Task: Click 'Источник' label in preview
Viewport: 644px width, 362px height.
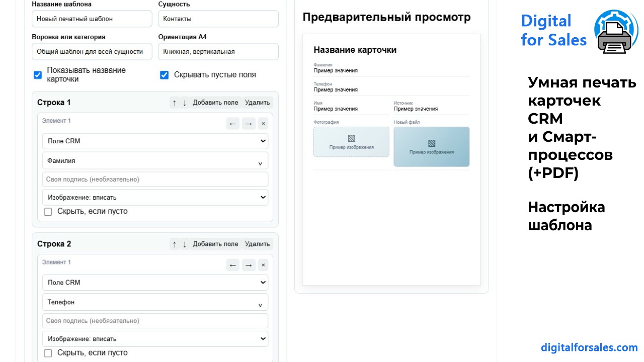Action: (403, 103)
